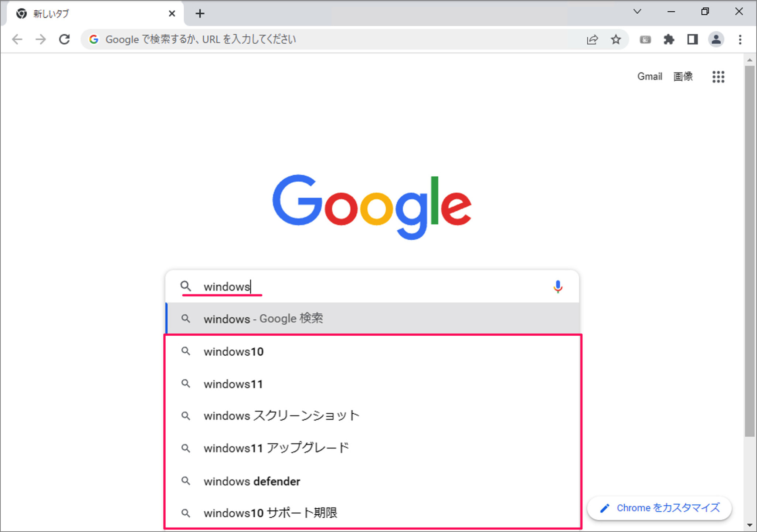Click the Google logo
Image resolution: width=757 pixels, height=532 pixels.
tap(372, 207)
